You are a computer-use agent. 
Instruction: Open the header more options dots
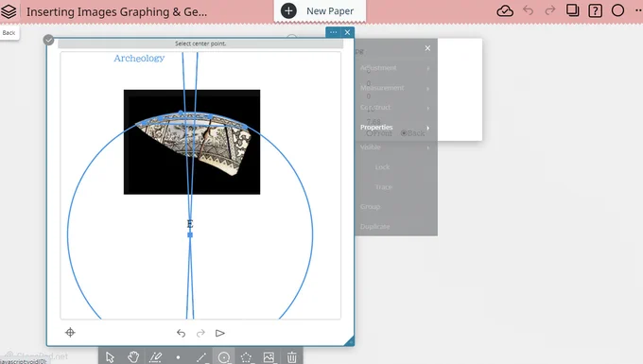coord(638,10)
